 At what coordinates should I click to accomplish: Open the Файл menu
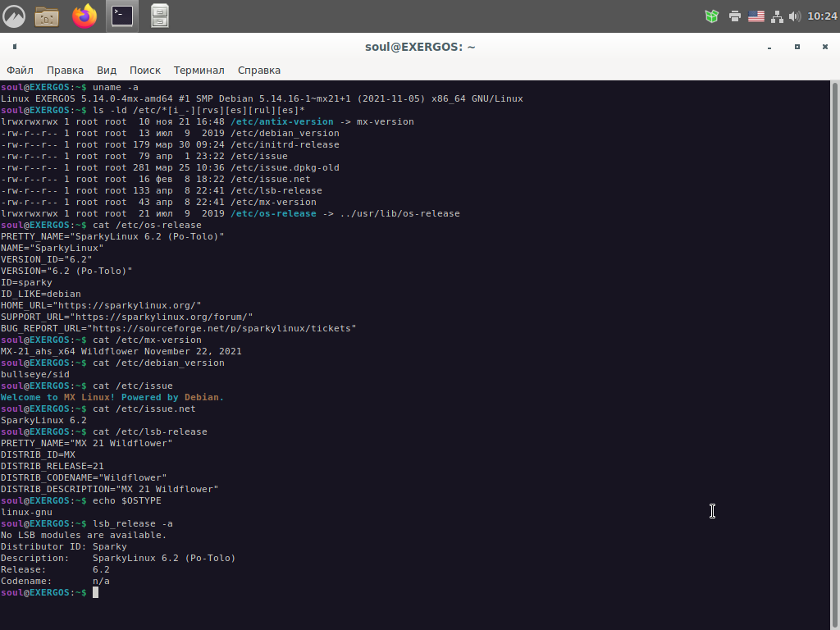pos(20,71)
